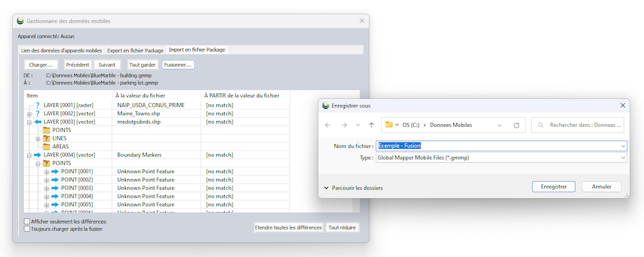Screen dimensions: 644x257
Task: Click Global Mapper icon in Gestionnaire title bar
Action: [20, 21]
